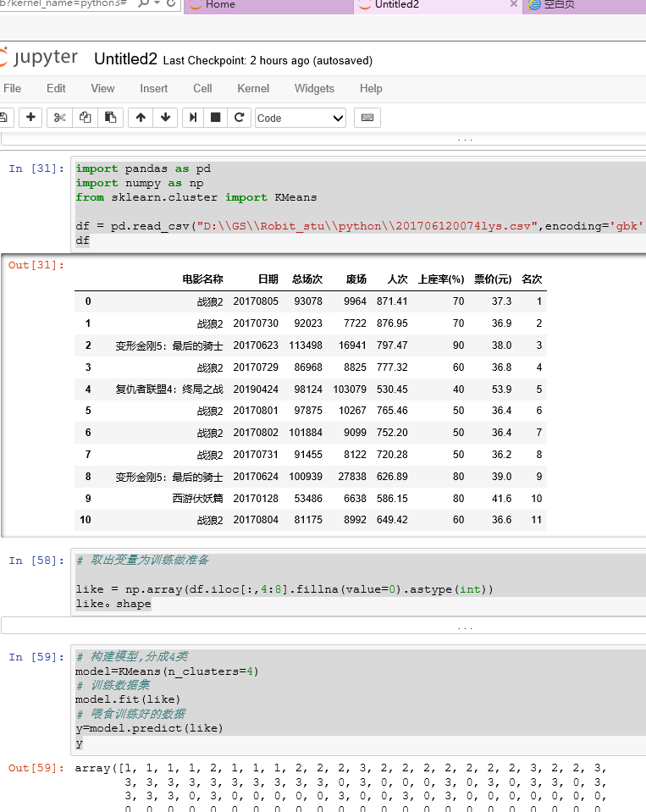Run cell and select below icon
Image resolution: width=646 pixels, height=812 pixels.
click(x=193, y=118)
